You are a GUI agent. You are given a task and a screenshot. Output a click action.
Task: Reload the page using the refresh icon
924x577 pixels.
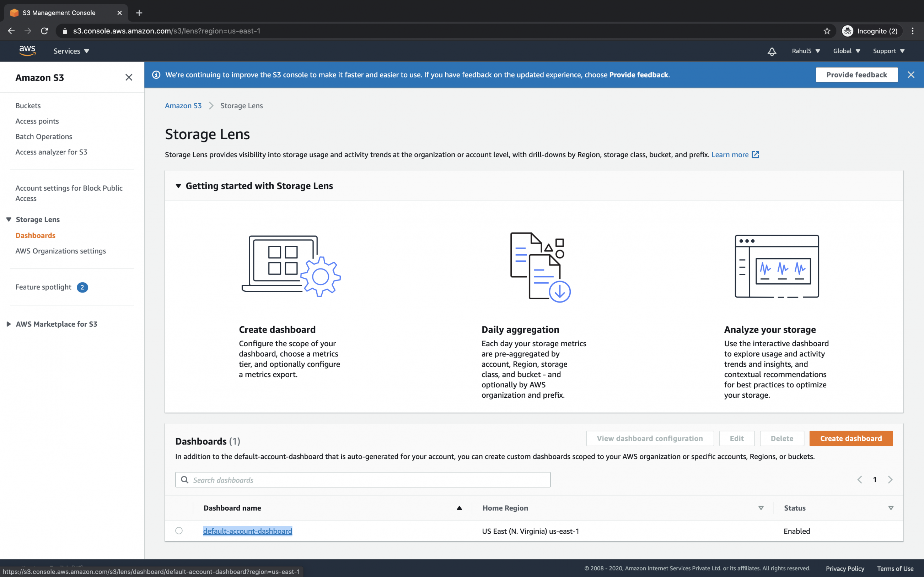click(44, 31)
